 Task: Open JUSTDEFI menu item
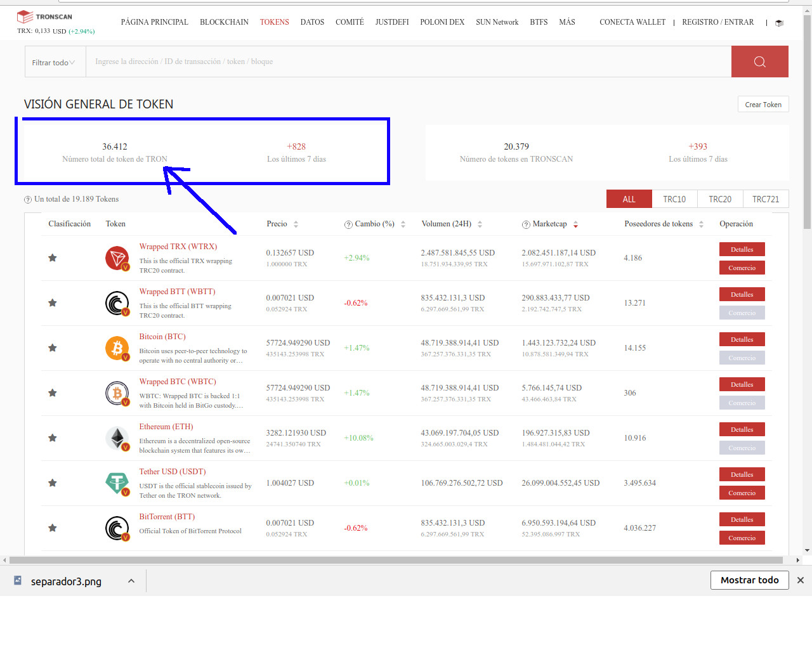click(x=392, y=22)
